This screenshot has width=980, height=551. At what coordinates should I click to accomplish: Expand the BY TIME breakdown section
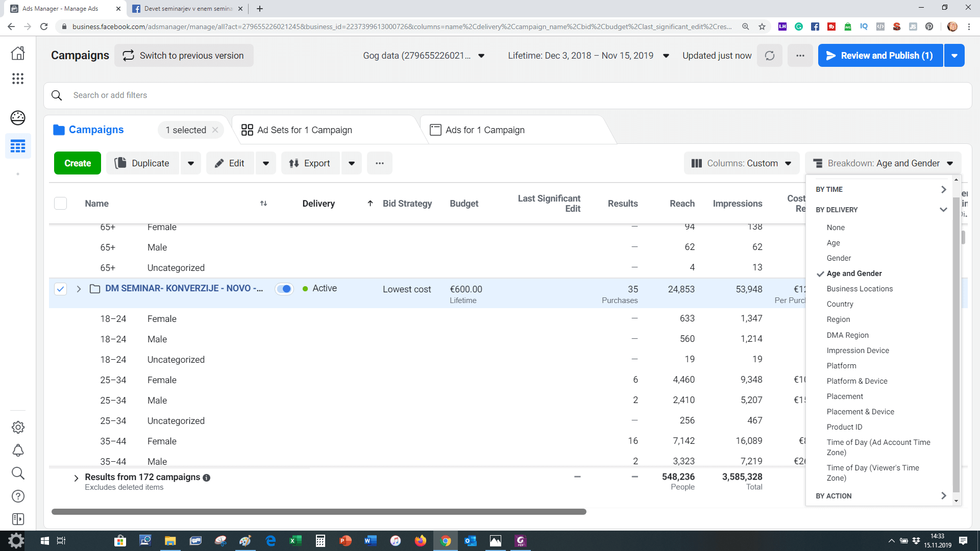click(880, 189)
